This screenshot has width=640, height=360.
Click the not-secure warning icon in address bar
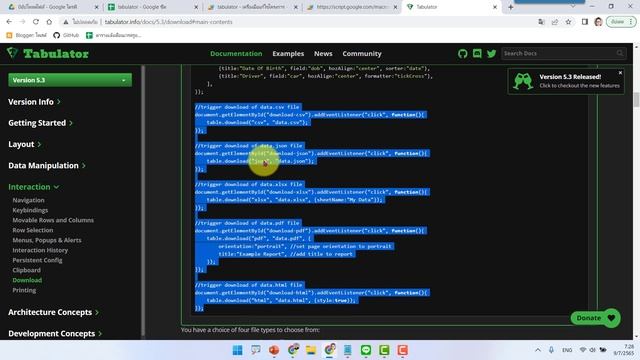pos(65,22)
